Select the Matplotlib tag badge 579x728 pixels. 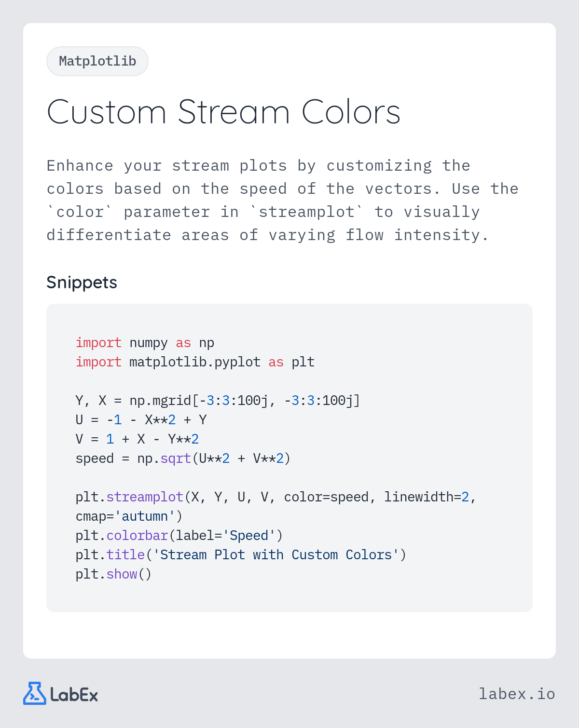[x=97, y=61]
